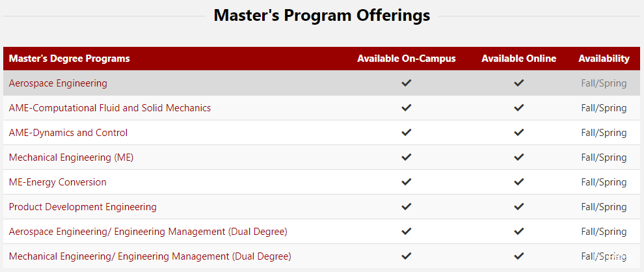This screenshot has height=272, width=644.
Task: Open Mechanical Engineering/Engineering Management dual degree link
Action: click(150, 256)
